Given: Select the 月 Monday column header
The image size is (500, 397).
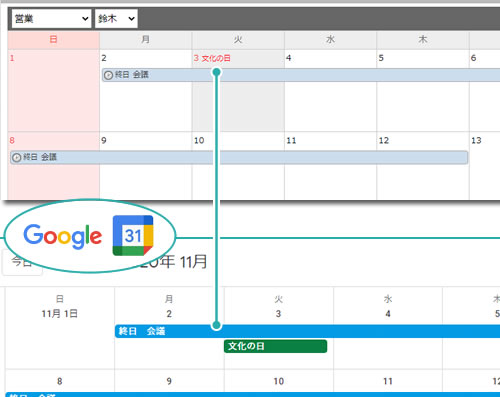Looking at the screenshot, I should click(145, 40).
